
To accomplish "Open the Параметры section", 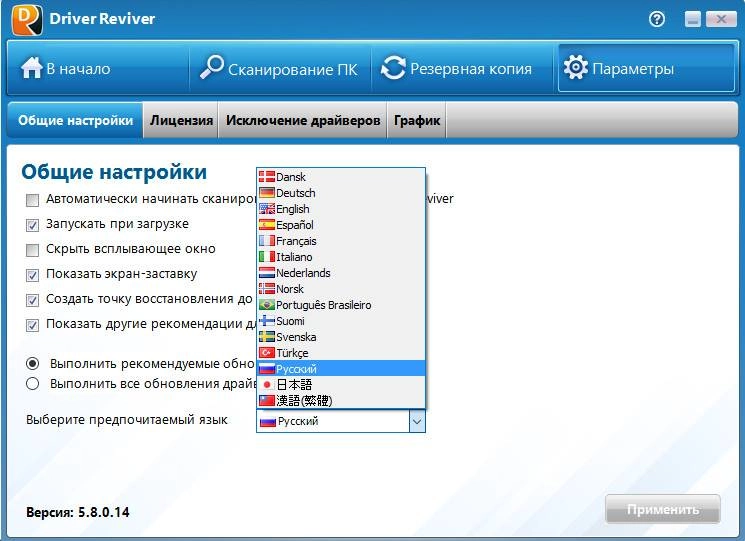I will 646,68.
